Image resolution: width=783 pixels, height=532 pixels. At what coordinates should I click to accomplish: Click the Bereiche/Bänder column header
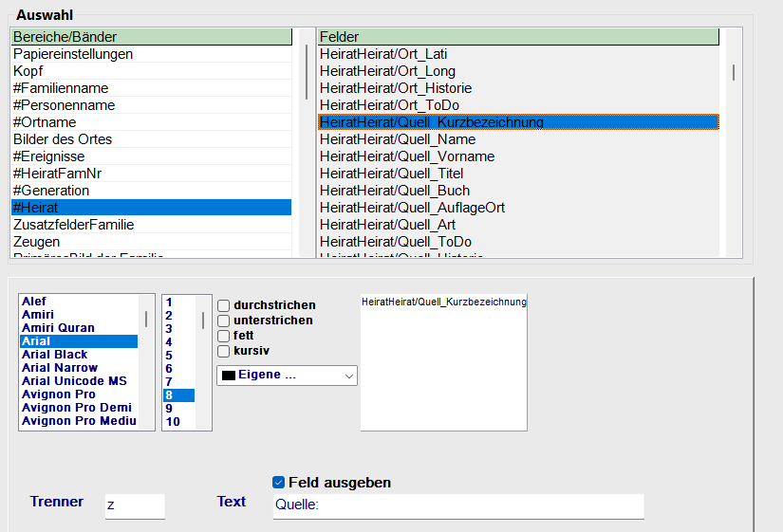click(150, 36)
